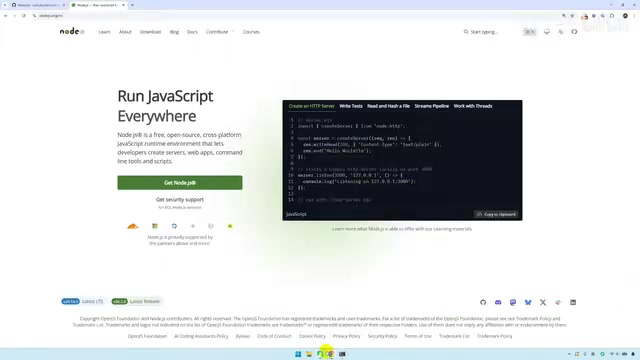Open the Security Policy footer link
The image size is (640, 360).
tap(382, 336)
